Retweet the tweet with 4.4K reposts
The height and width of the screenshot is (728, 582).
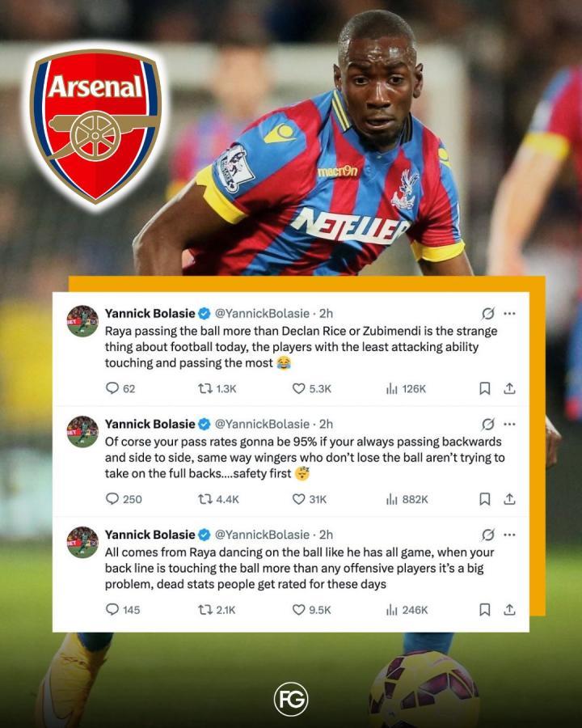tap(218, 499)
